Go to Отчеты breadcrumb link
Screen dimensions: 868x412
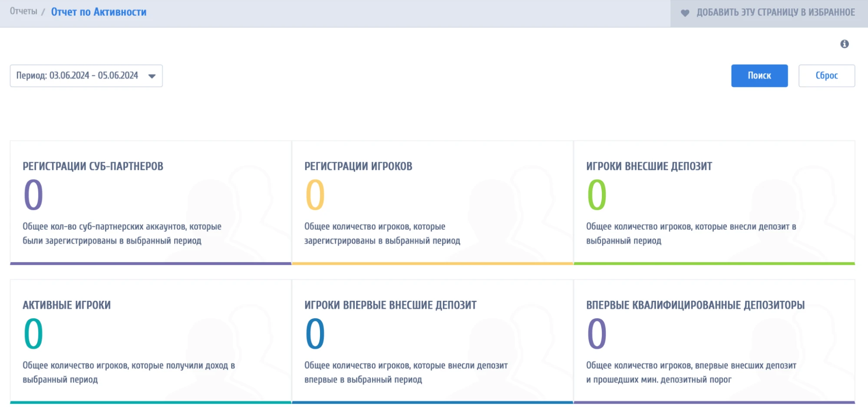[23, 11]
